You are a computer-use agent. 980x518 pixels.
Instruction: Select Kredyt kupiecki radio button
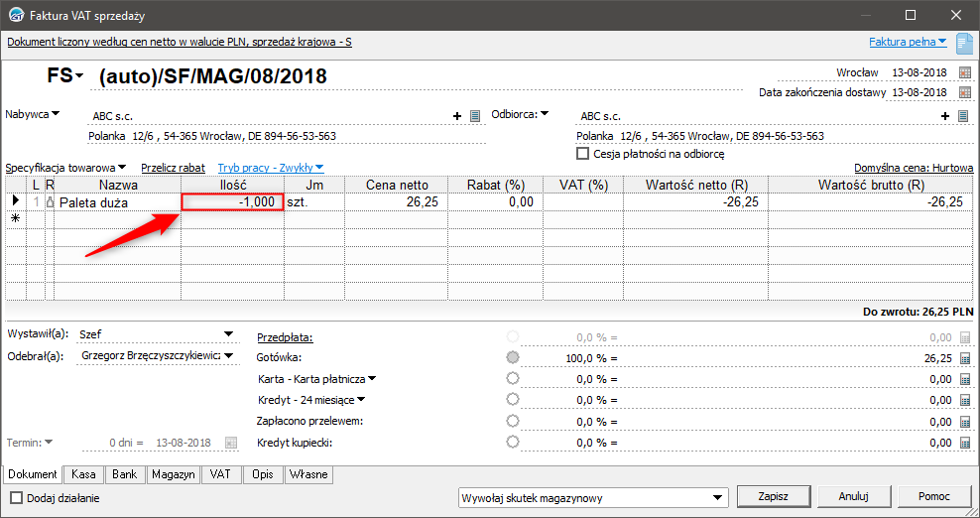[513, 442]
